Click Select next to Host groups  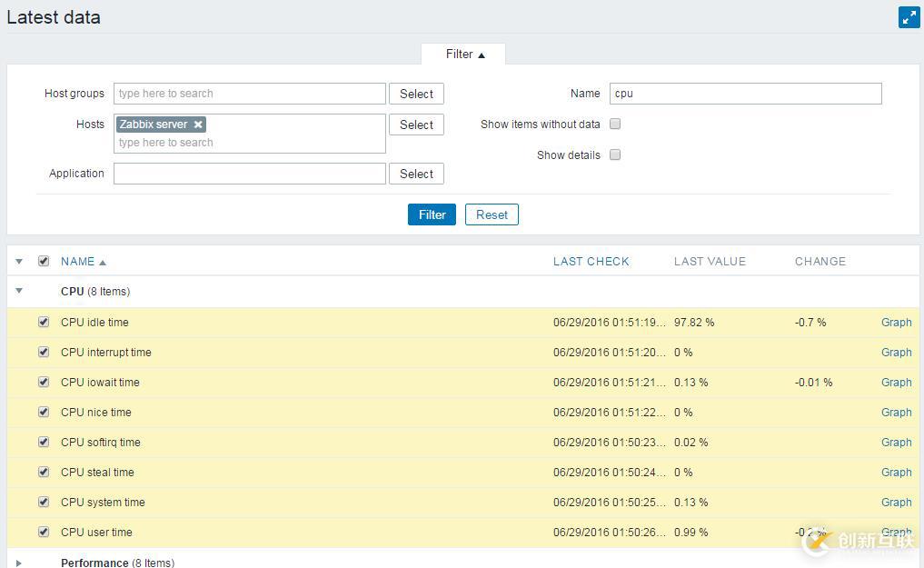(x=415, y=94)
